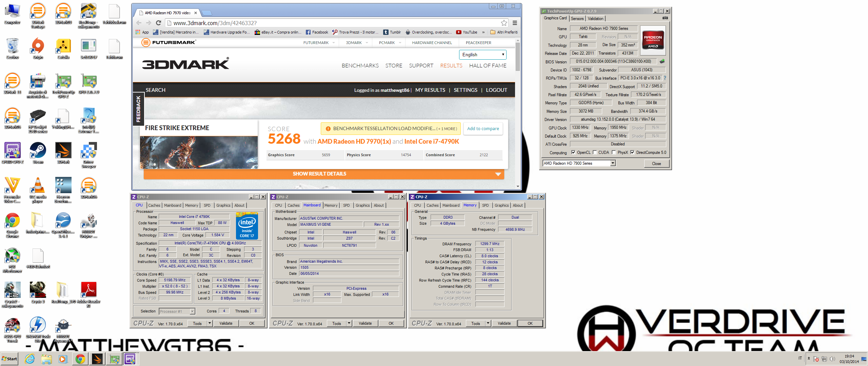This screenshot has height=366, width=868.
Task: Open 3DMark 11 desktop shortcut
Action: (12, 83)
